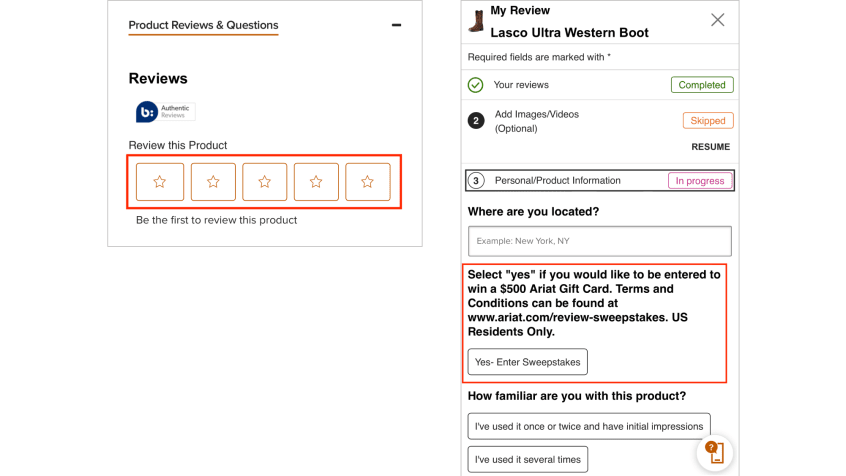This screenshot has width=846, height=476.
Task: Select used it once or twice option
Action: tap(589, 426)
